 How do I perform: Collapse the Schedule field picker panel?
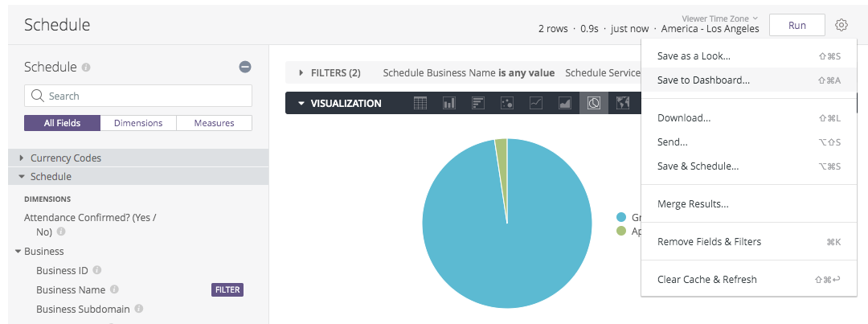click(x=246, y=68)
